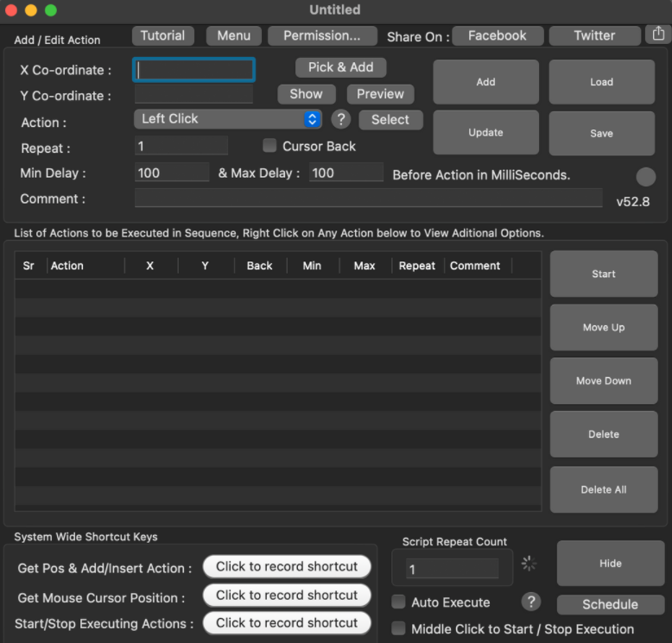Share on Facebook
The image size is (672, 643).
tap(497, 35)
